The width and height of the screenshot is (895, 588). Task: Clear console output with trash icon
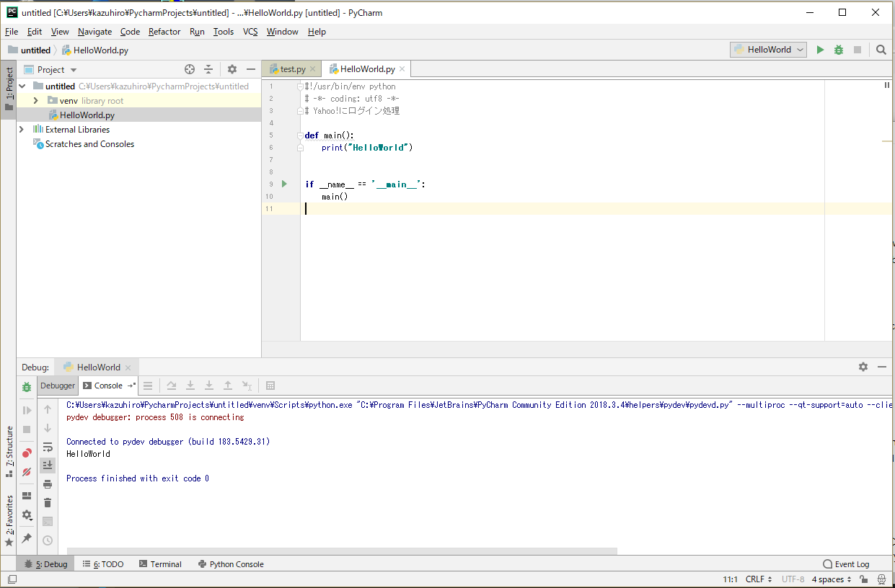48,502
